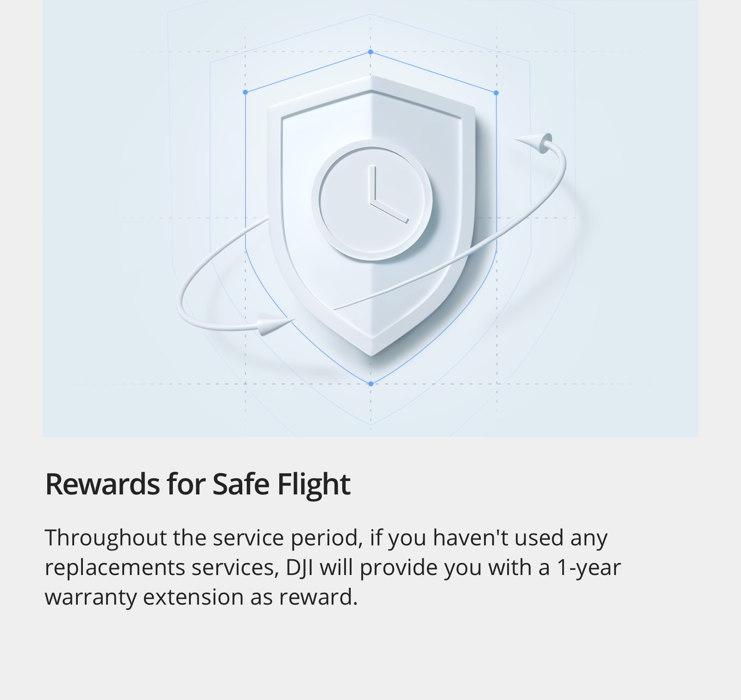741x700 pixels.
Task: Click the "1-year" text in the paragraph
Action: (588, 567)
